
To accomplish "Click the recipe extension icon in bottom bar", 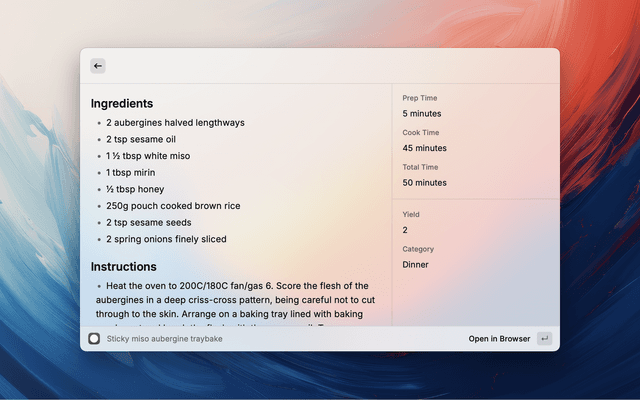I will tap(94, 339).
